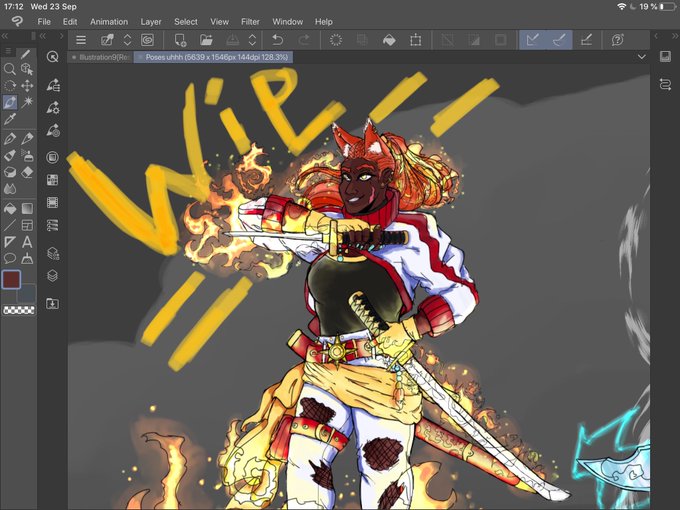
Task: Click stepper arrows beside the pen-and-paper icon
Action: click(x=127, y=40)
